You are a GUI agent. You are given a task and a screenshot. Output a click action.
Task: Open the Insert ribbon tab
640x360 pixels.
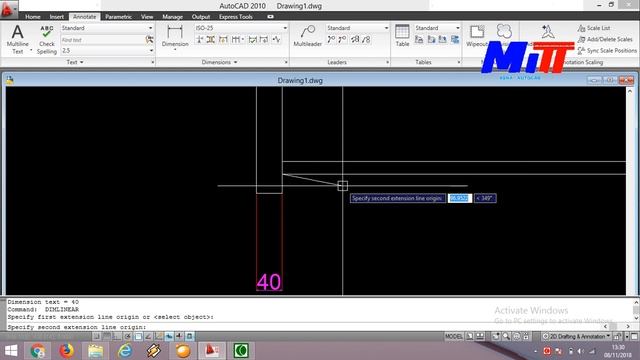point(57,17)
